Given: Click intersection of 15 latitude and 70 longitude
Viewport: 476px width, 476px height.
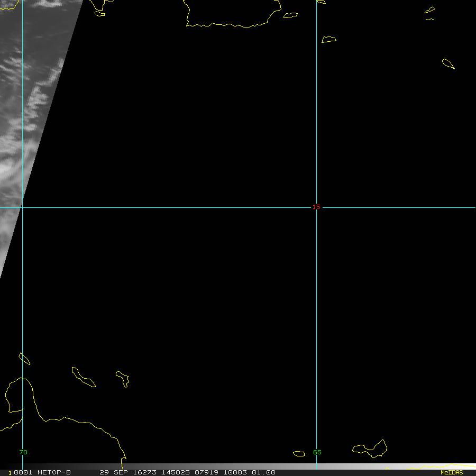Looking at the screenshot, I should [x=22, y=207].
